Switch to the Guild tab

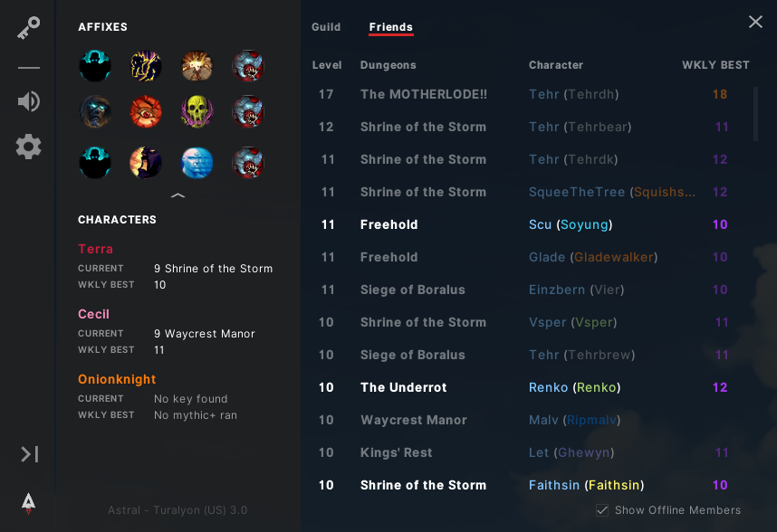326,27
